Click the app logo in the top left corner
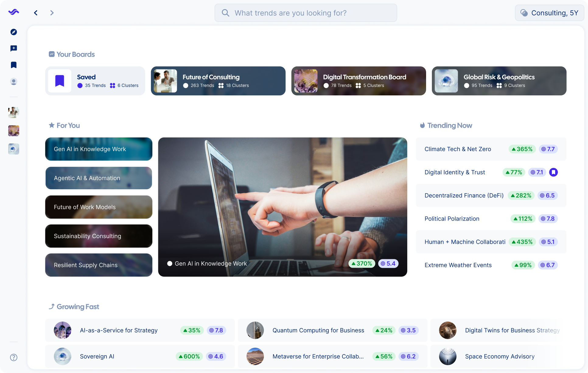 coord(13,12)
